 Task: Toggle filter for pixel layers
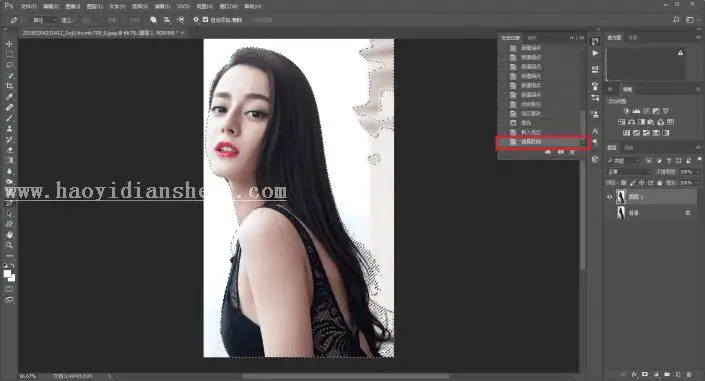coord(649,161)
